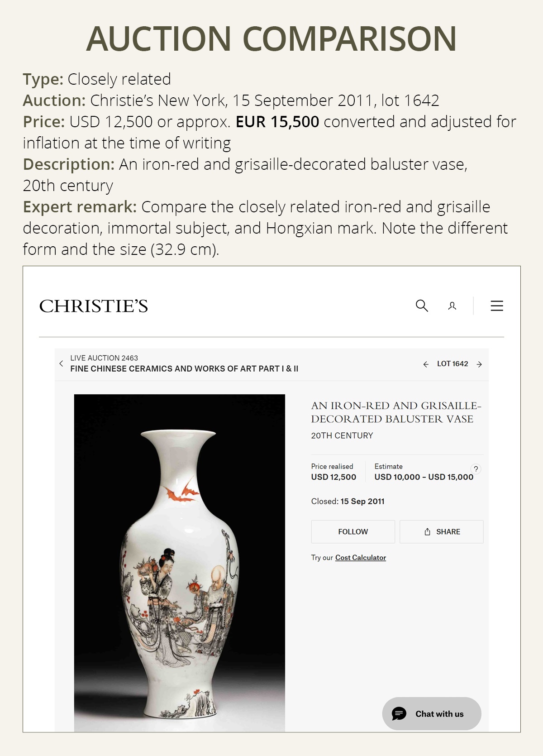Click the baluster vase photo
Image resolution: width=543 pixels, height=756 pixels.
click(x=180, y=563)
